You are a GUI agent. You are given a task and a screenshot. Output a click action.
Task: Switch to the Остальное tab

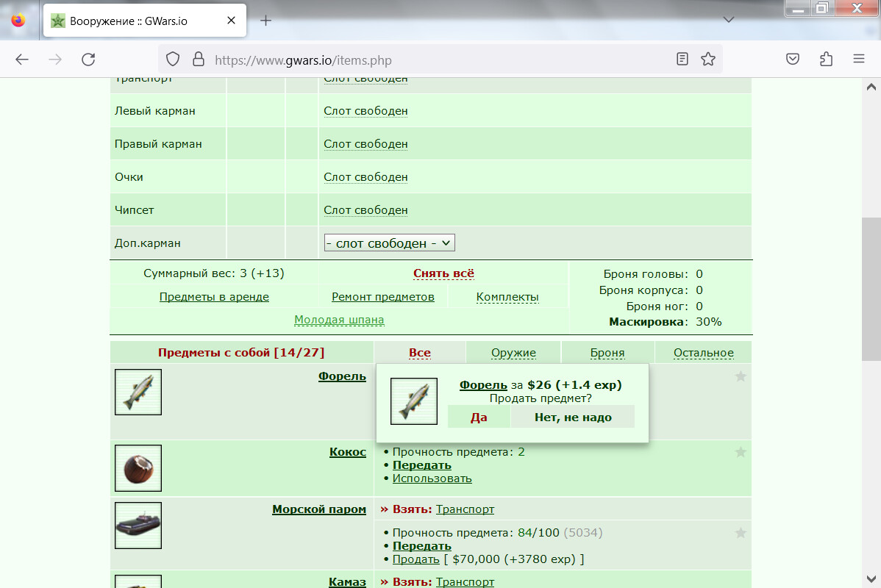tap(704, 353)
